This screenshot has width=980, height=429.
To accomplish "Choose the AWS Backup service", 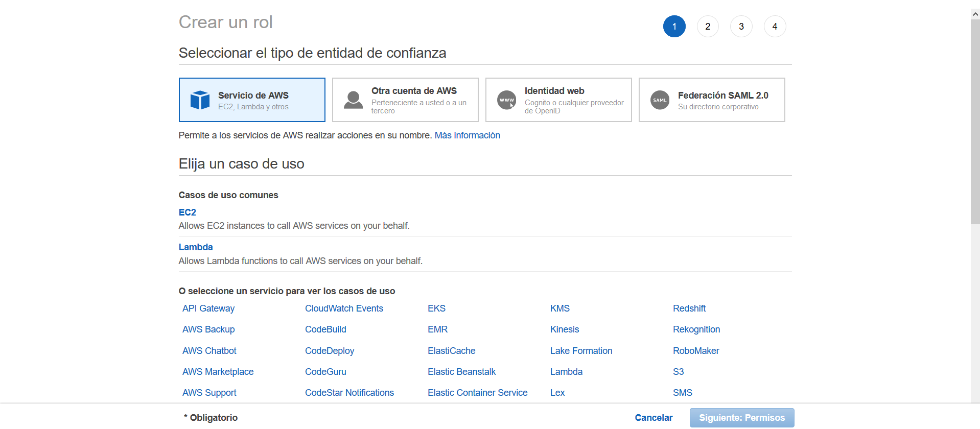I will [208, 329].
